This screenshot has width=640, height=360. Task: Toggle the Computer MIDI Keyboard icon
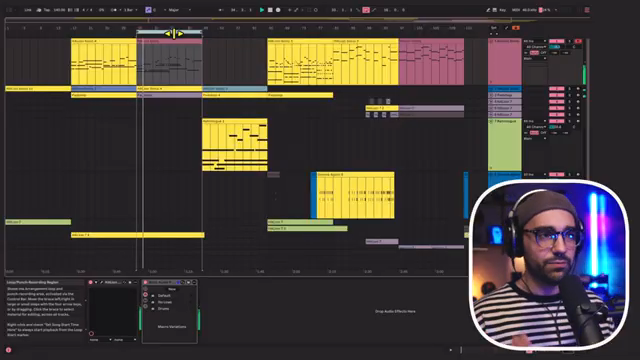(495, 10)
